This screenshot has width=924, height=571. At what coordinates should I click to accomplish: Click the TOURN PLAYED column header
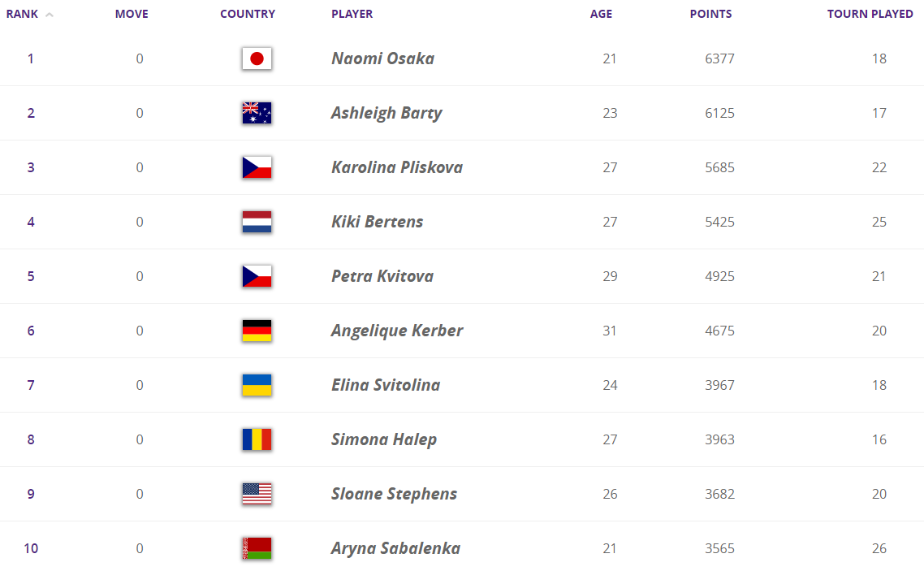coord(870,14)
